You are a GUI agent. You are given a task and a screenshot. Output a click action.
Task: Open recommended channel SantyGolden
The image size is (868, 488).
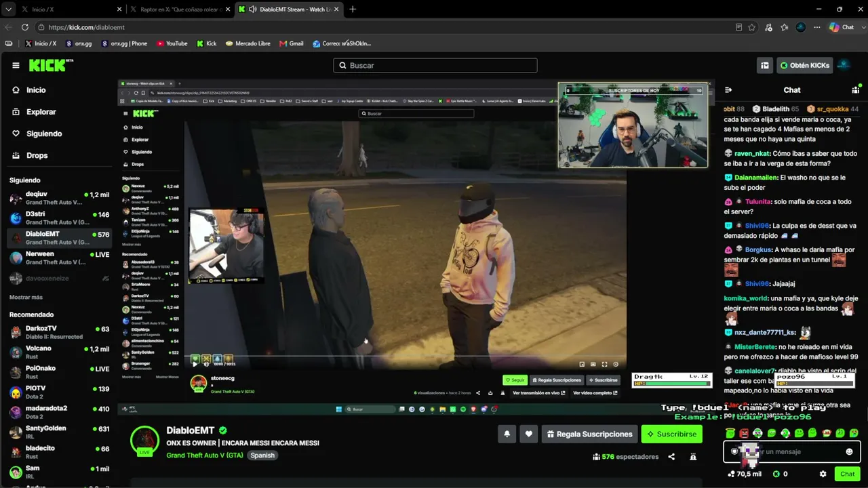click(x=60, y=432)
